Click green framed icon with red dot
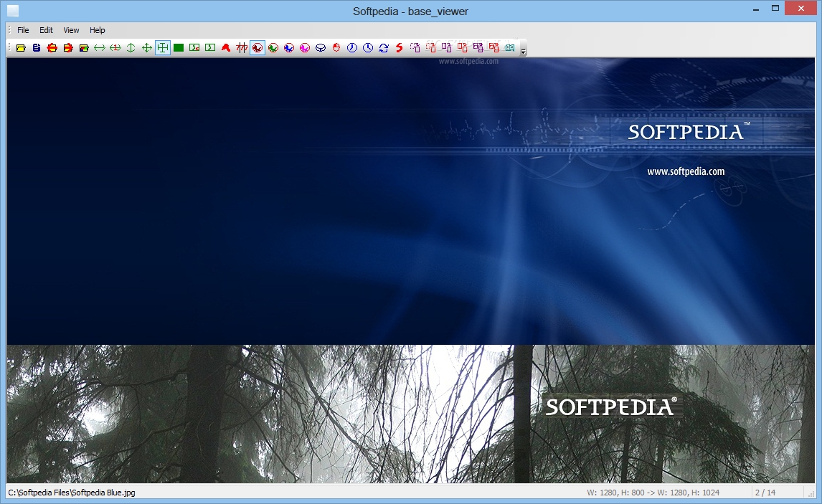Viewport: 822px width, 504px height. (x=194, y=47)
